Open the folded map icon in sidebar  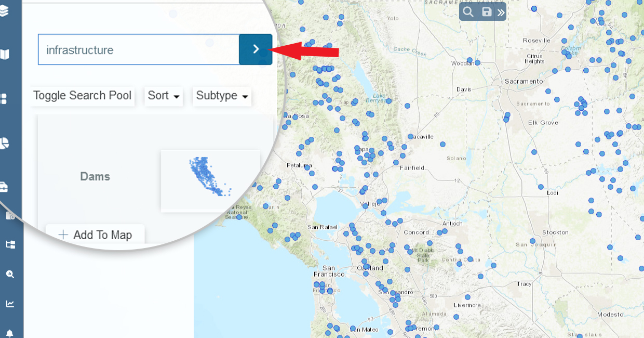5,54
